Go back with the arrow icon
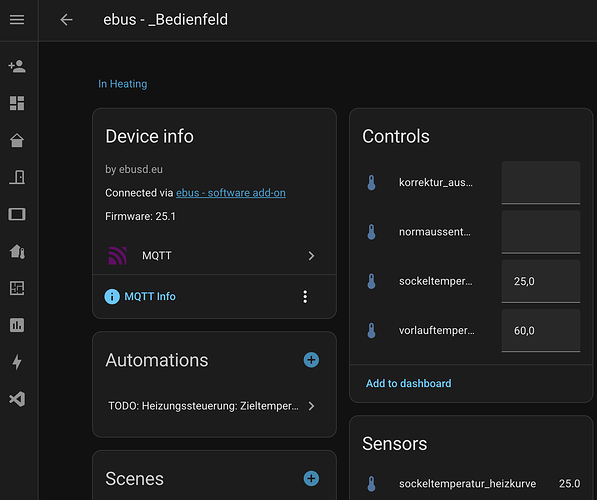 (66, 19)
